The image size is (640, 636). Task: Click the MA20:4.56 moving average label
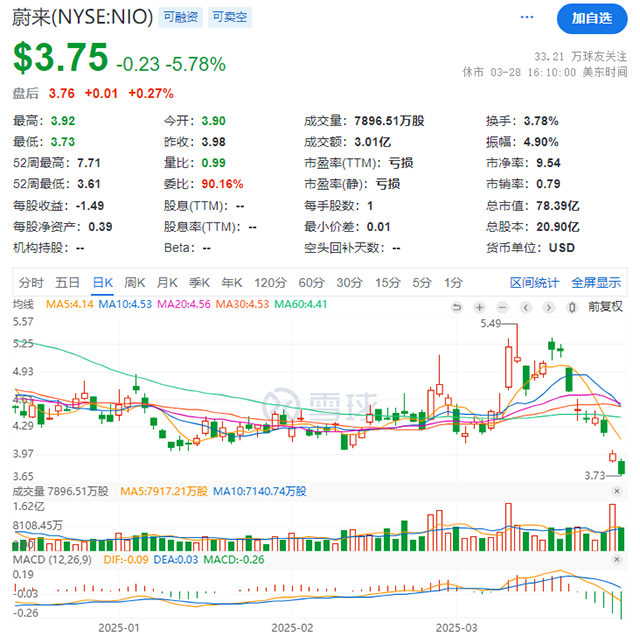(x=184, y=305)
